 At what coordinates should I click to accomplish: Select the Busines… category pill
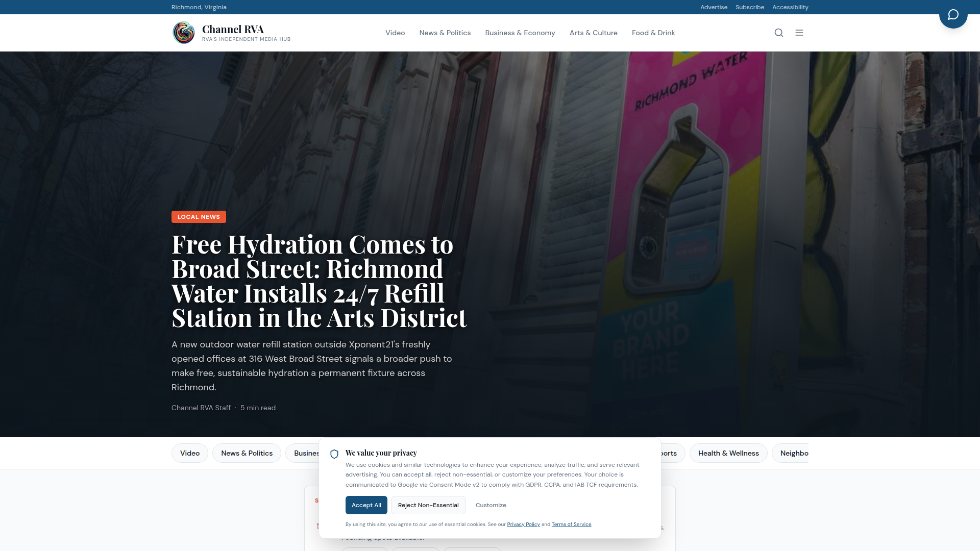303,453
